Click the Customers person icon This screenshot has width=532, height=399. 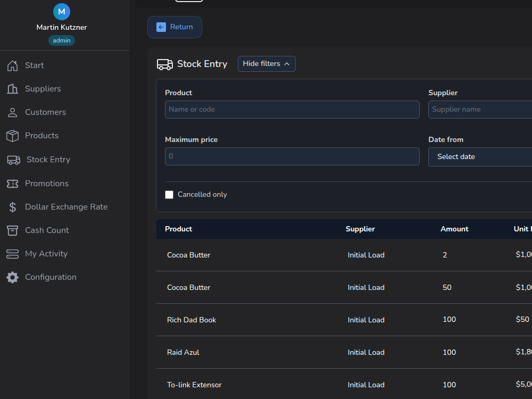(x=13, y=112)
